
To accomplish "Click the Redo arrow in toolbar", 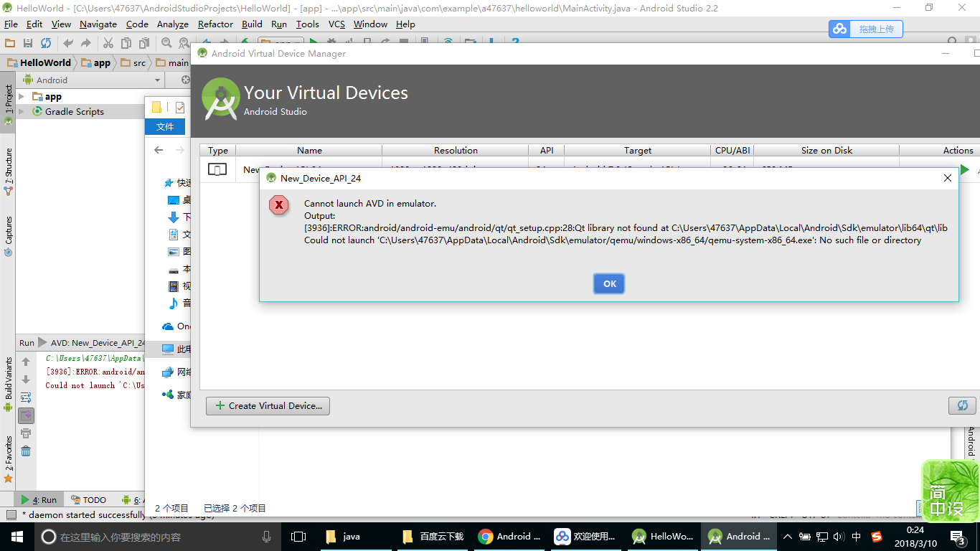I will coord(86,44).
